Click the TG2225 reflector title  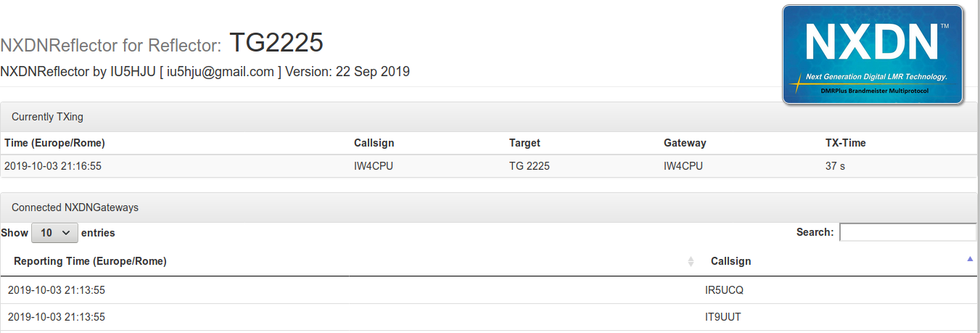pyautogui.click(x=276, y=43)
